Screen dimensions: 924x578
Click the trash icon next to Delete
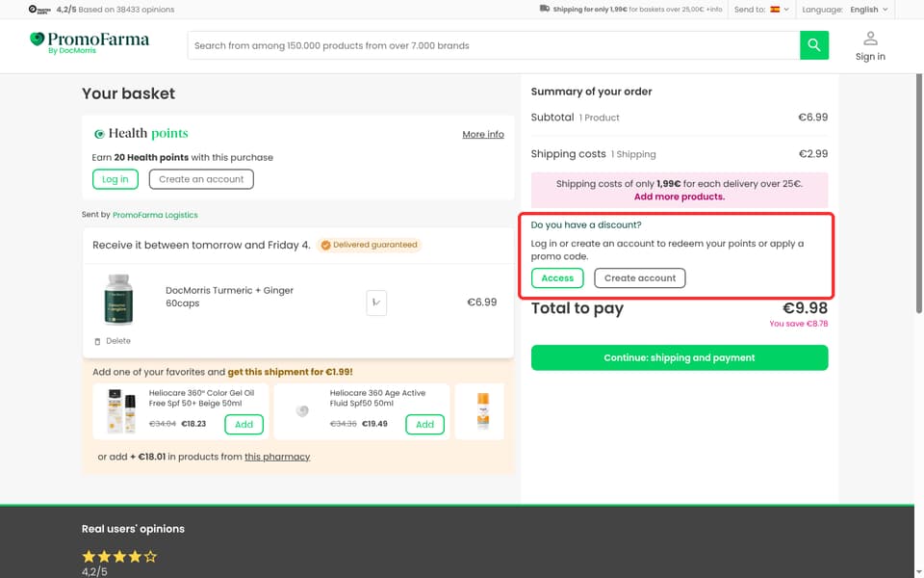point(97,341)
